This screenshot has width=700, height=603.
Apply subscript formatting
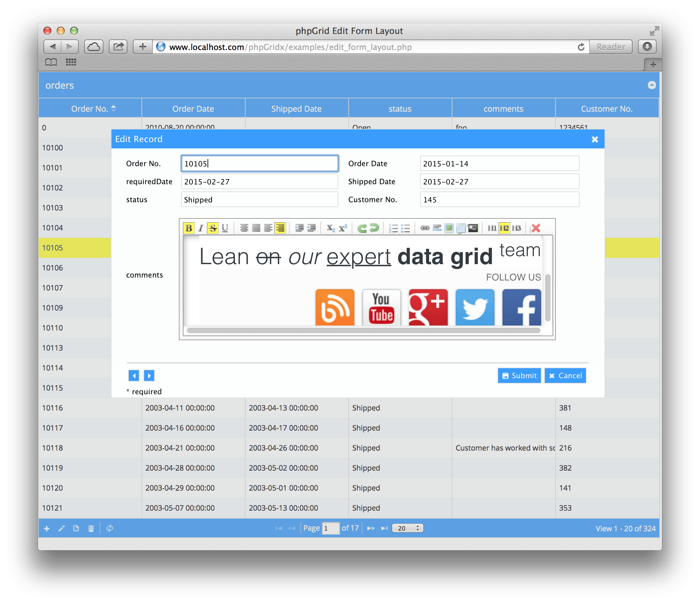click(330, 228)
